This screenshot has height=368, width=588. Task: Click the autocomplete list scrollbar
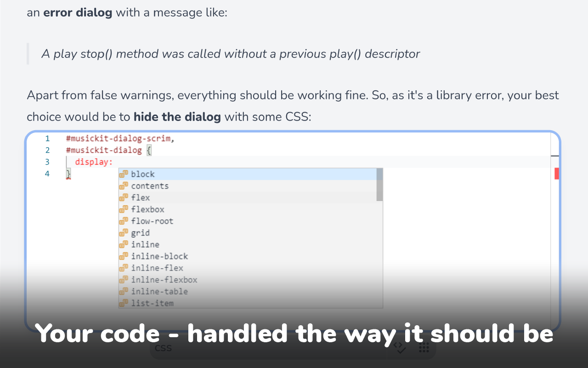pos(379,184)
